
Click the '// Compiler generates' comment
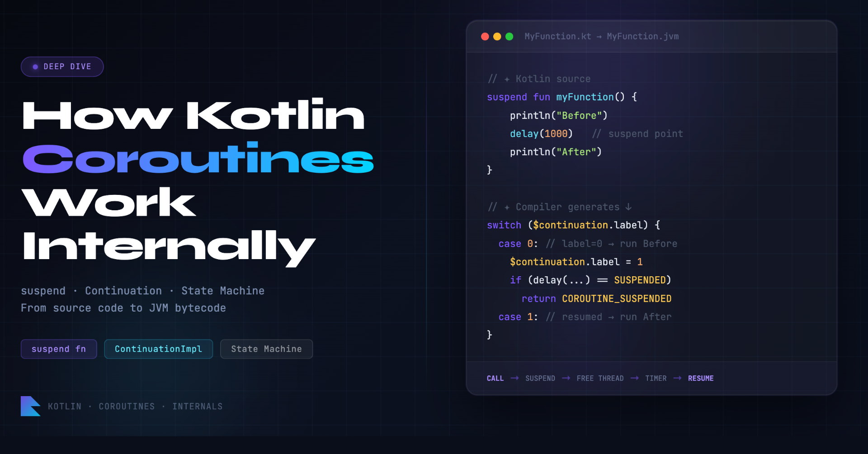coord(560,207)
